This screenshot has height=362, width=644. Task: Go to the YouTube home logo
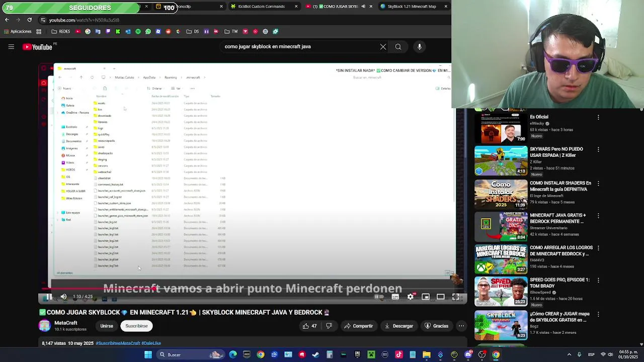[x=38, y=47]
